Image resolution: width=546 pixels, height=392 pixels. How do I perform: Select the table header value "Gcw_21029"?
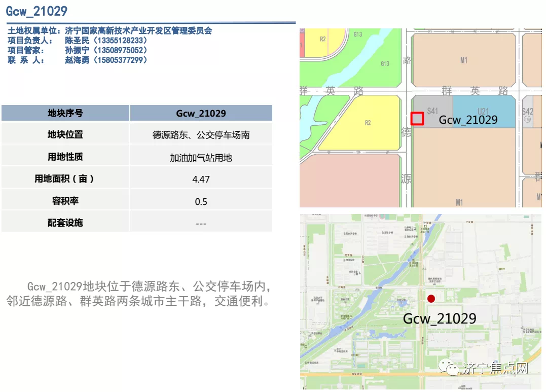point(201,113)
